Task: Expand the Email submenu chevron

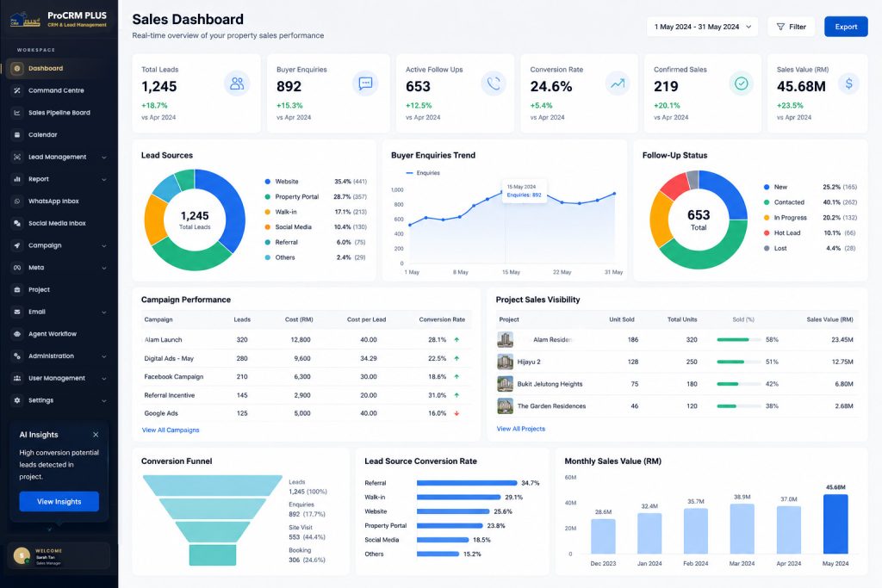Action: (104, 312)
